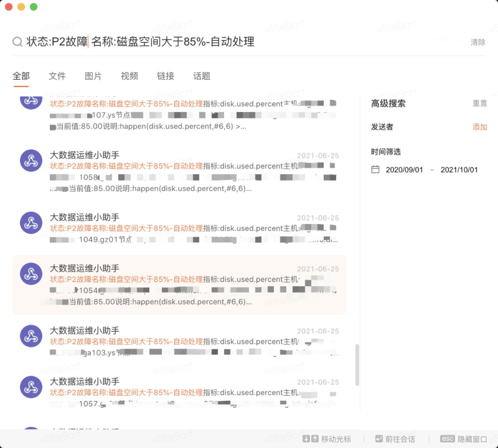This screenshot has height=448, width=498.
Task: Switch to the 图片 tab
Action: tap(93, 76)
